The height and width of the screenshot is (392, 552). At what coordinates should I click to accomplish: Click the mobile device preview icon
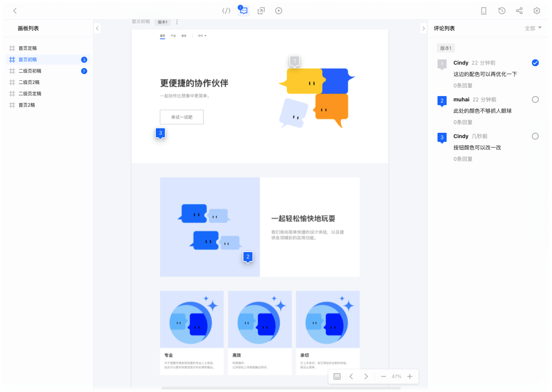[484, 11]
